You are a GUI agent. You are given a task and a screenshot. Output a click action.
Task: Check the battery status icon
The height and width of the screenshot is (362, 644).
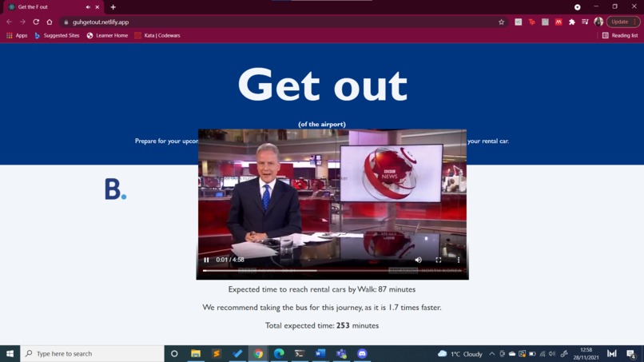pyautogui.click(x=532, y=354)
